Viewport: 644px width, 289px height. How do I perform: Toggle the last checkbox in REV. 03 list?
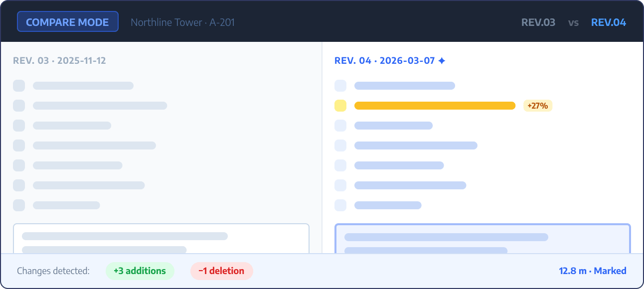[19, 205]
